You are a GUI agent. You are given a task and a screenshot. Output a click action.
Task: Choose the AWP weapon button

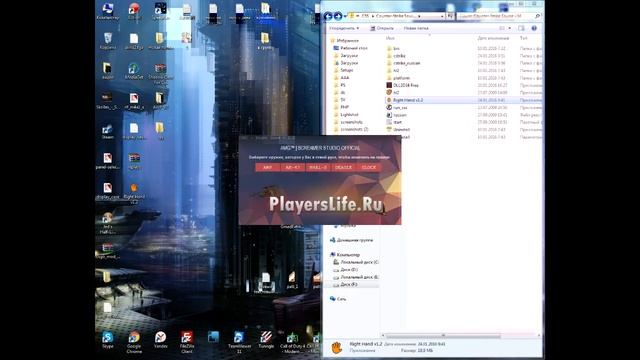point(267,167)
